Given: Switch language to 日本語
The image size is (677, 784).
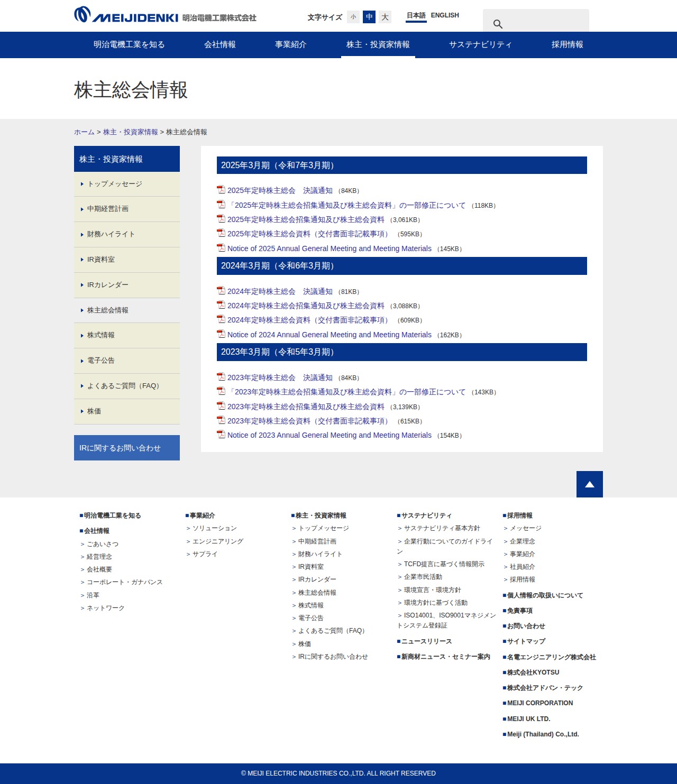Looking at the screenshot, I should [x=416, y=15].
